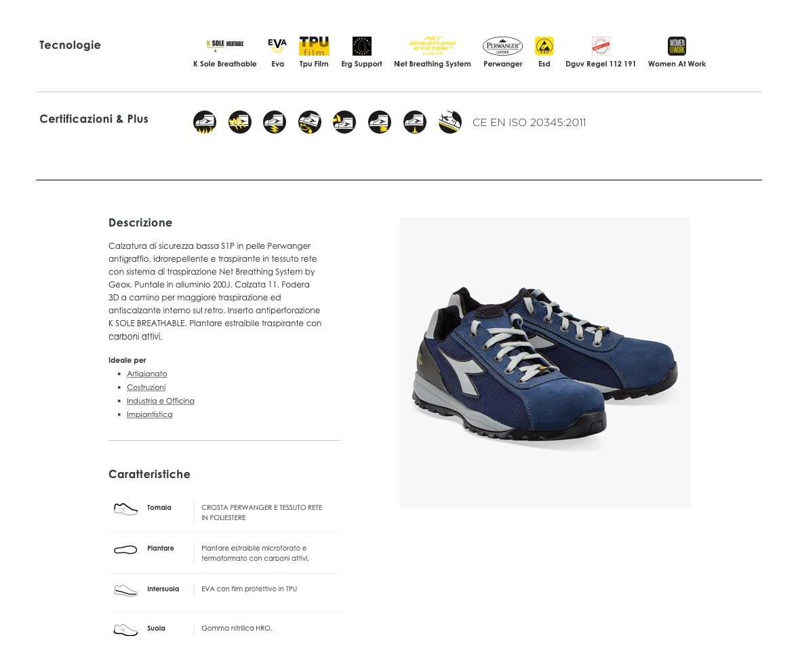Click the Dguv Regel 112 191 icon
The image size is (798, 672).
click(x=601, y=46)
